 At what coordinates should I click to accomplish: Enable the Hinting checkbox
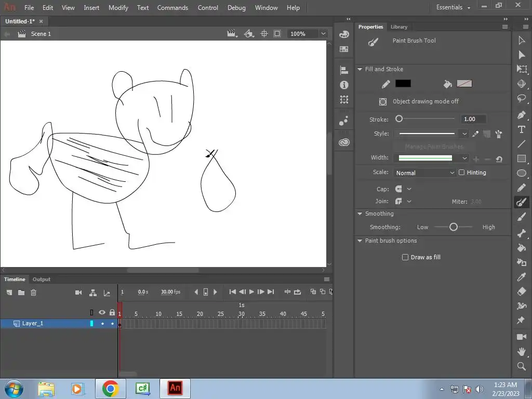pos(461,172)
